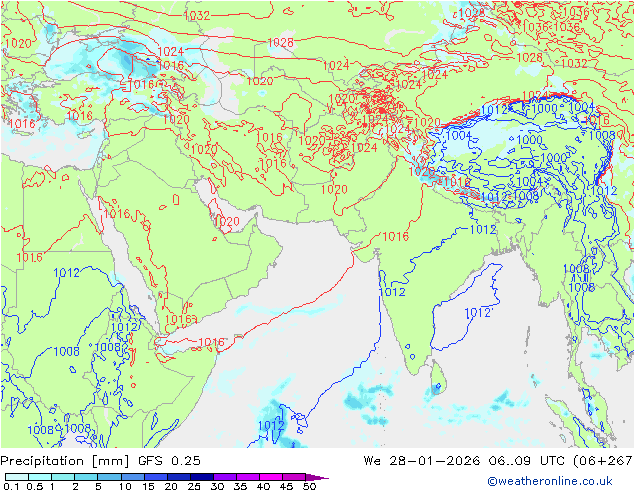Click the '50' legend scale value
This screenshot has width=634, height=490.
coord(309,486)
